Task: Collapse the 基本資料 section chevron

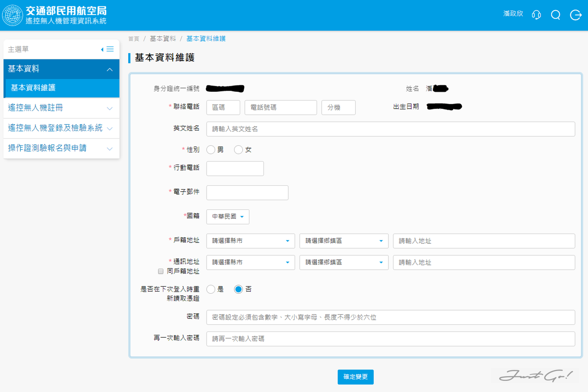Action: pos(109,69)
